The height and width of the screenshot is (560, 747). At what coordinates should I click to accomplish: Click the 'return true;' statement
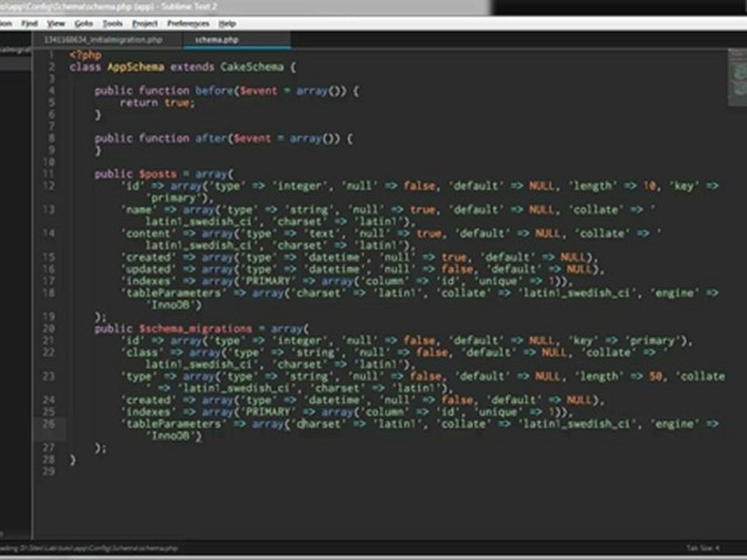click(x=157, y=103)
